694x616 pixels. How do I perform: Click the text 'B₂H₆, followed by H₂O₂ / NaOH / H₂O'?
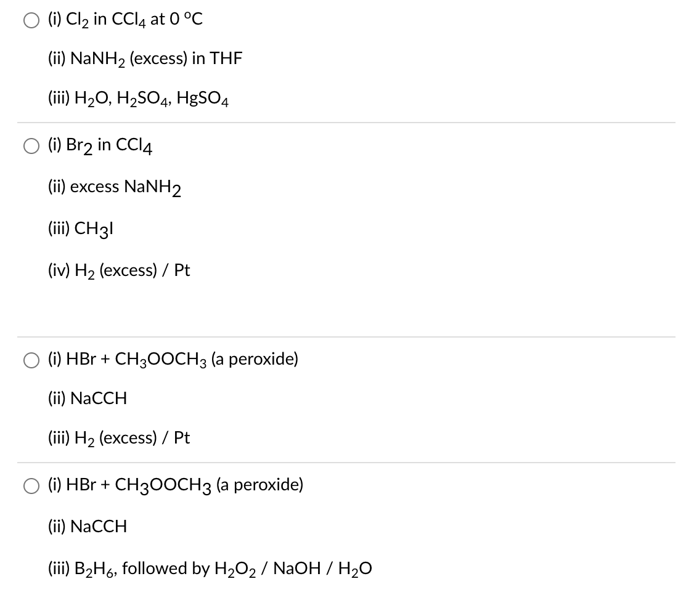[210, 568]
